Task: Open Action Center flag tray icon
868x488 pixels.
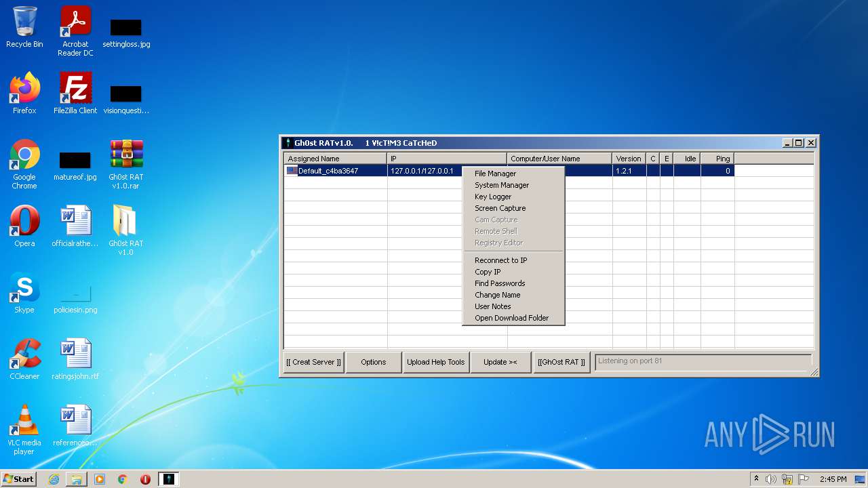Action: tap(803, 479)
